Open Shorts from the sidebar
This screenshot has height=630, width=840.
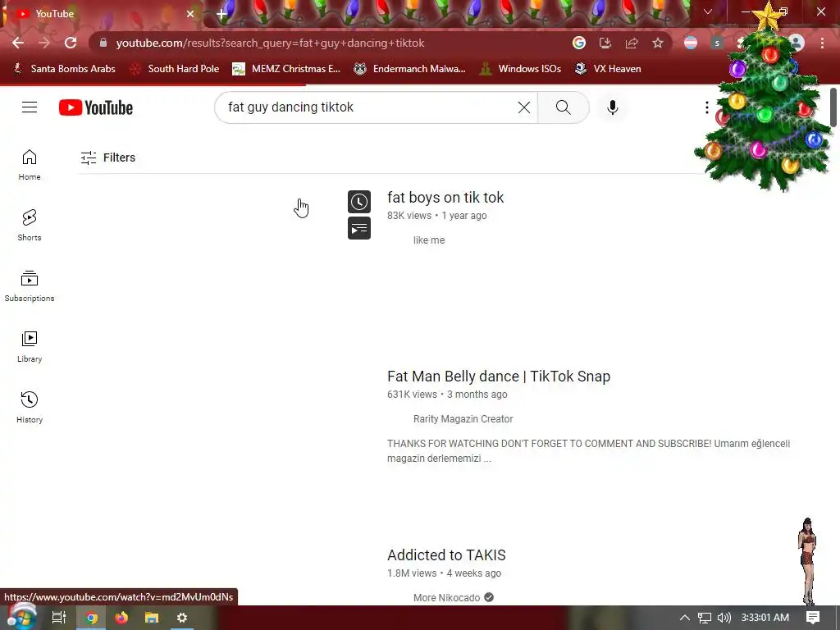point(30,225)
